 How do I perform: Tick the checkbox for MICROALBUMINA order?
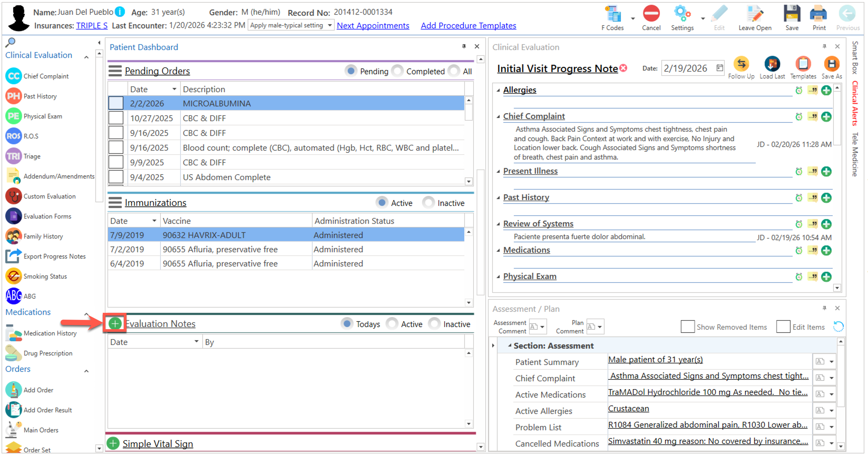[x=116, y=103]
